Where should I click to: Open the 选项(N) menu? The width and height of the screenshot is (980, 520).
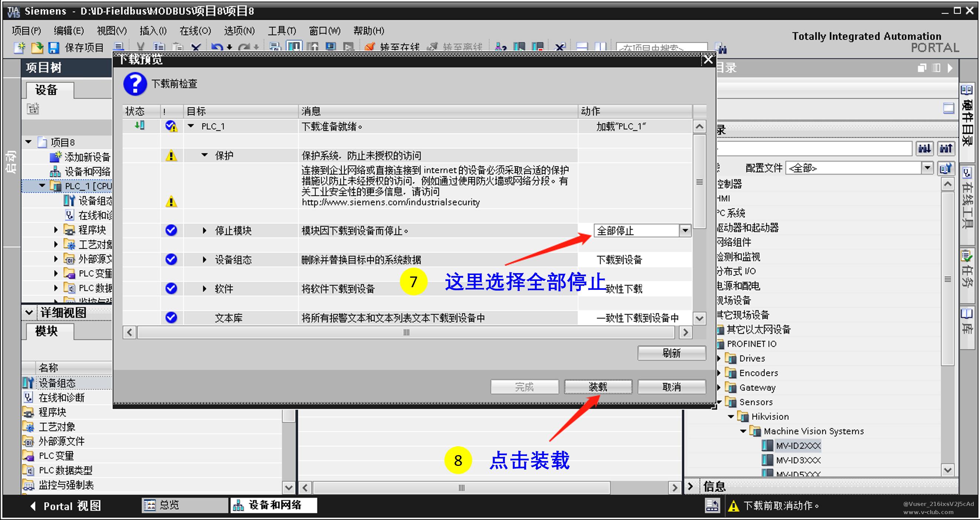(x=239, y=30)
